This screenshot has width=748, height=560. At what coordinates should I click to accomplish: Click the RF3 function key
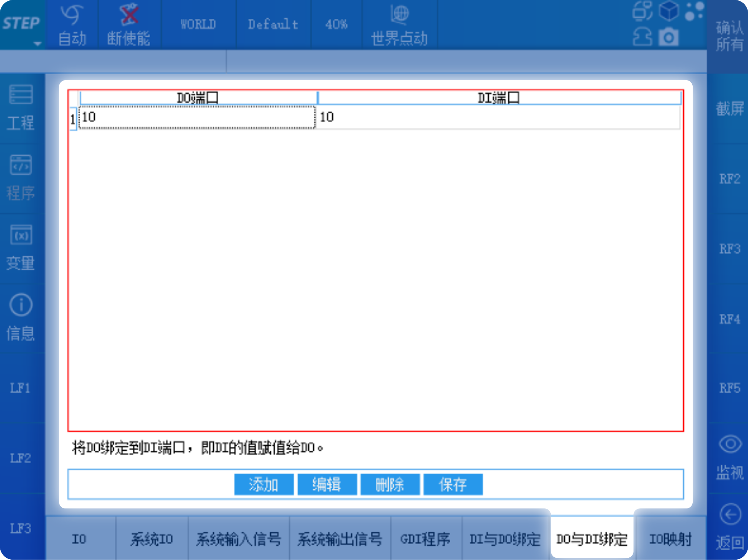click(x=730, y=249)
